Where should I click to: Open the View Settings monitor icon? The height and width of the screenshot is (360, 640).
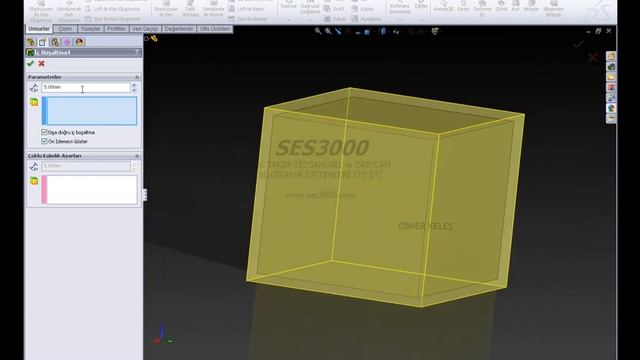(435, 31)
